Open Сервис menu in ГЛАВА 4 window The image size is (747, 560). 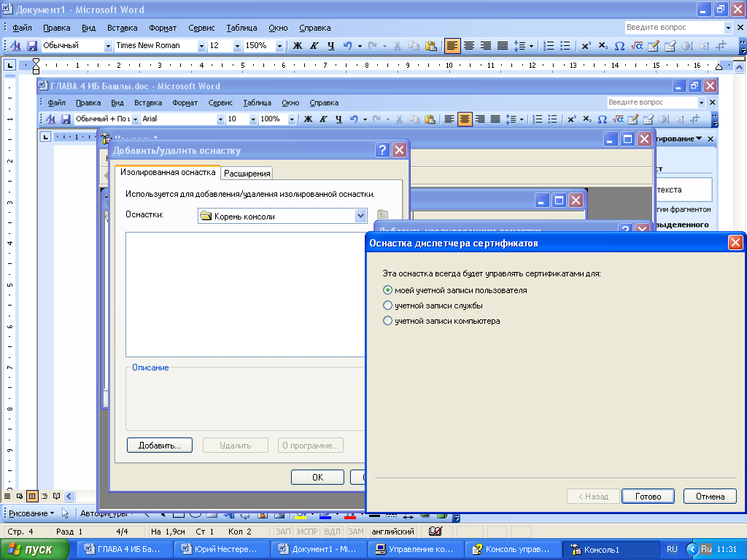[220, 102]
